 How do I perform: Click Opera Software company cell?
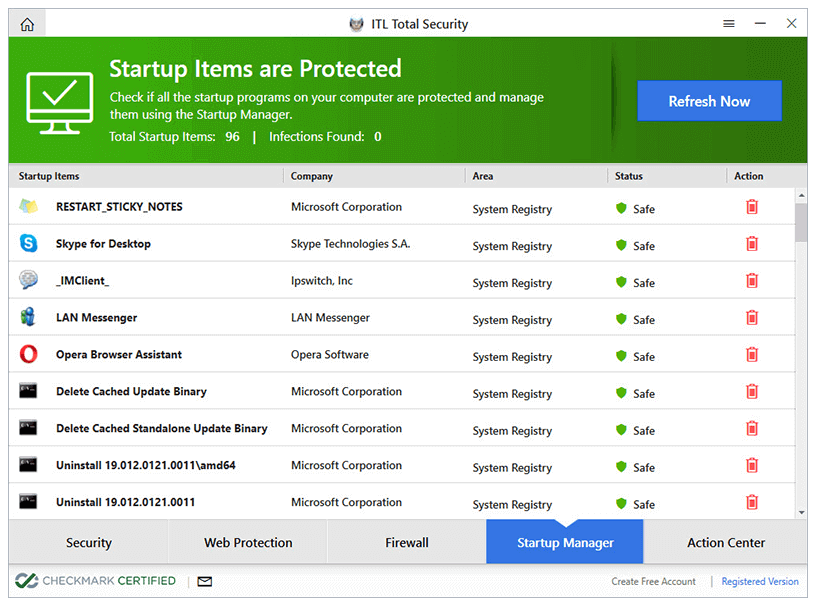(329, 355)
